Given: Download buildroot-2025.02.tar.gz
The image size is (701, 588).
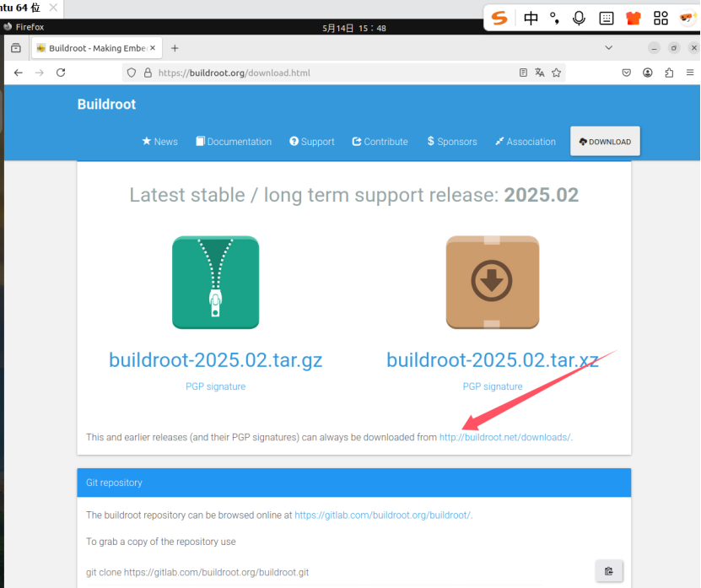Looking at the screenshot, I should point(215,360).
